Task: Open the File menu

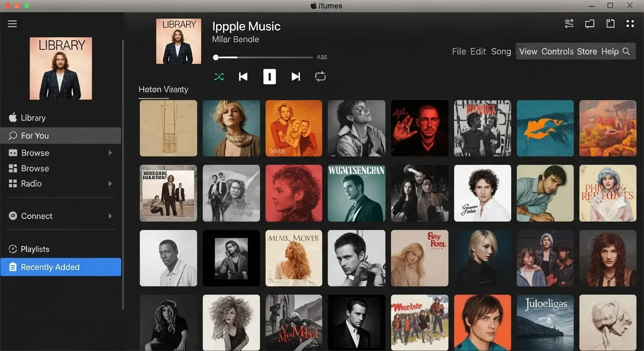Action: point(459,52)
